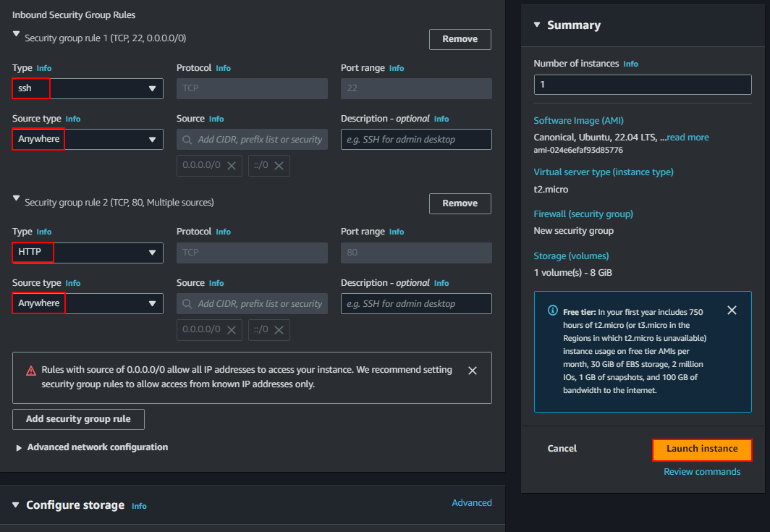Close the Free tier info box
Screen dimensions: 770x532
point(732,311)
